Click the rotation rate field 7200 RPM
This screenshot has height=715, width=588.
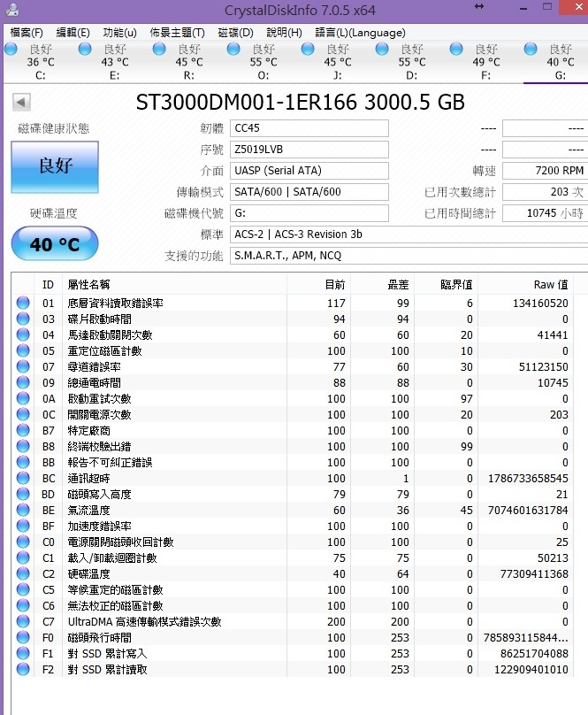coord(546,171)
